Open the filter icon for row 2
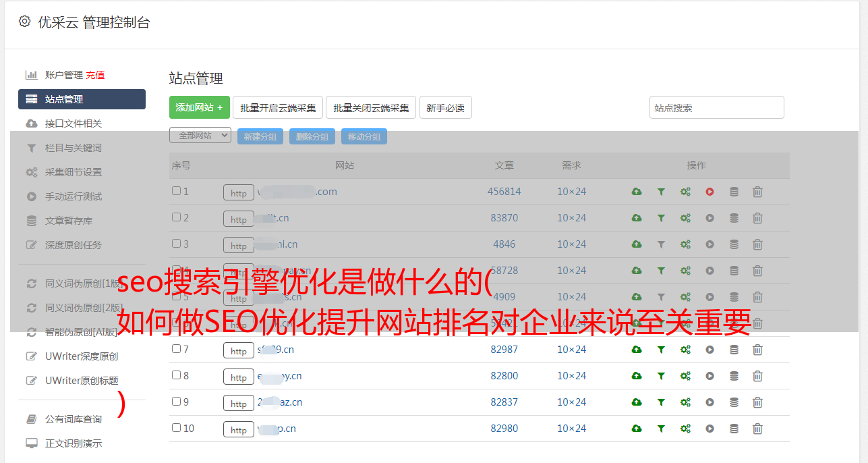868x463 pixels. pyautogui.click(x=661, y=218)
